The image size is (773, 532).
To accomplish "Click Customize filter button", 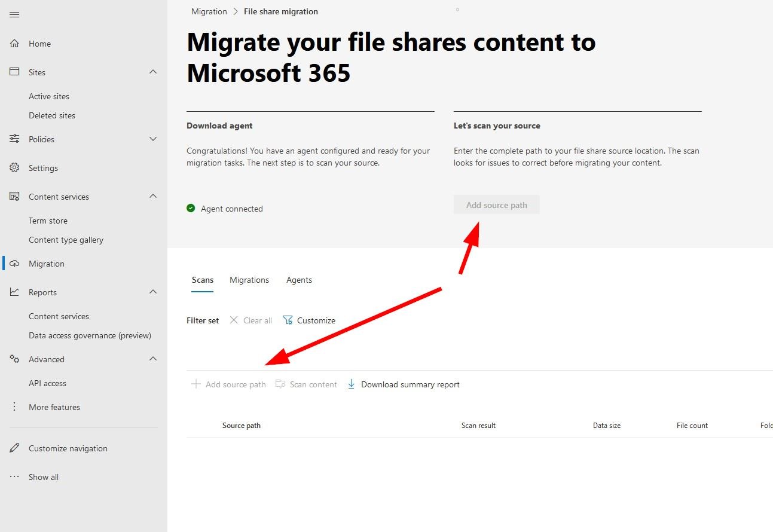I will click(308, 320).
